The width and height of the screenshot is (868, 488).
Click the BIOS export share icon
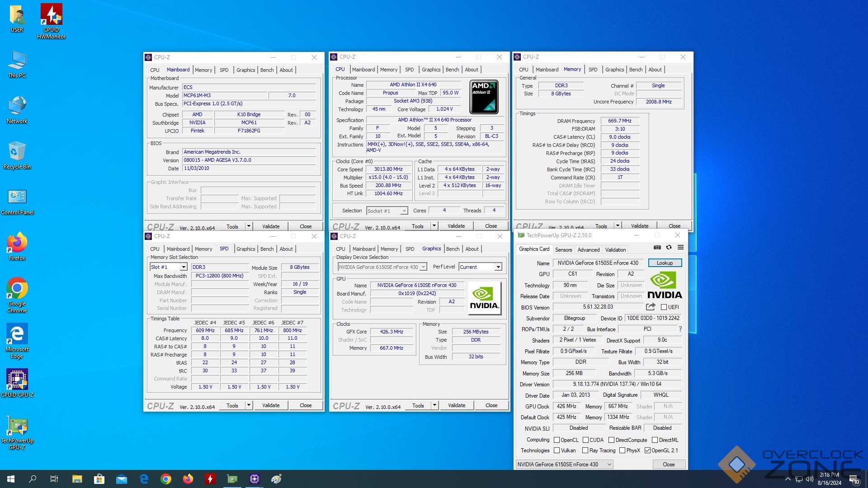(651, 307)
